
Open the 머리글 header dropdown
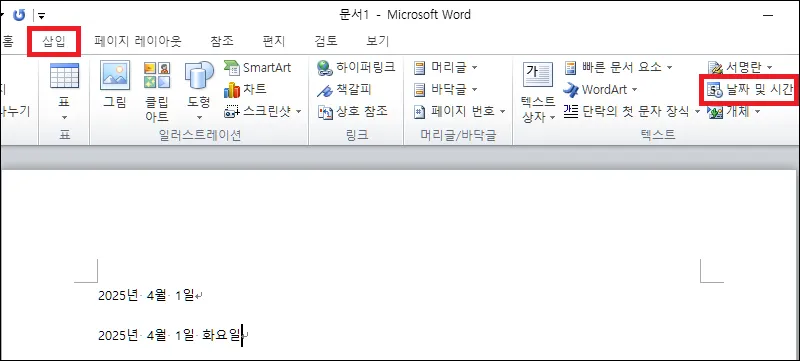point(446,67)
